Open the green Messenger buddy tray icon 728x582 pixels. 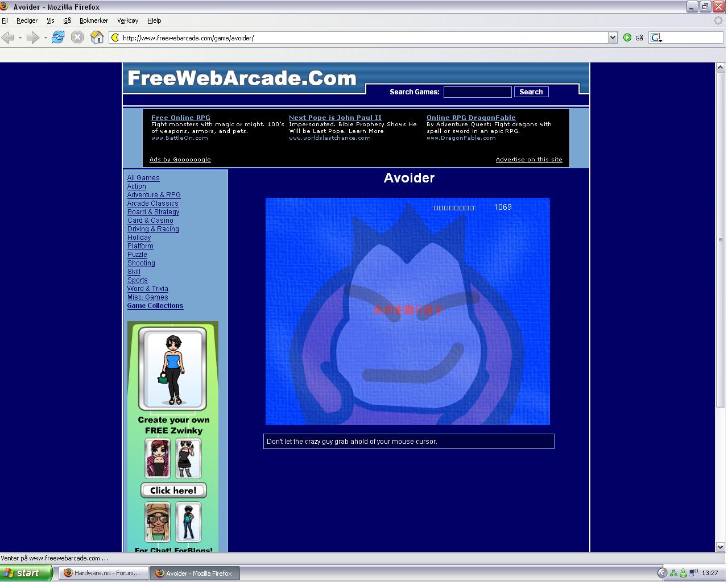pos(683,573)
